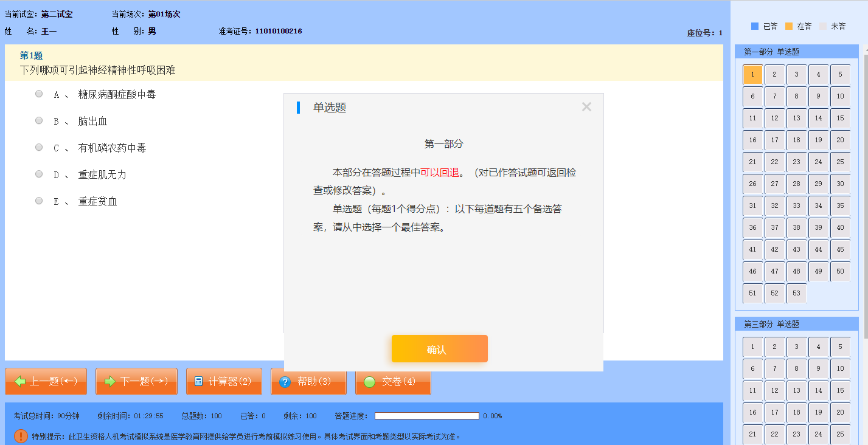Screen dimensions: 868x445
Task: Click the blue question mark help icon
Action: (x=285, y=382)
